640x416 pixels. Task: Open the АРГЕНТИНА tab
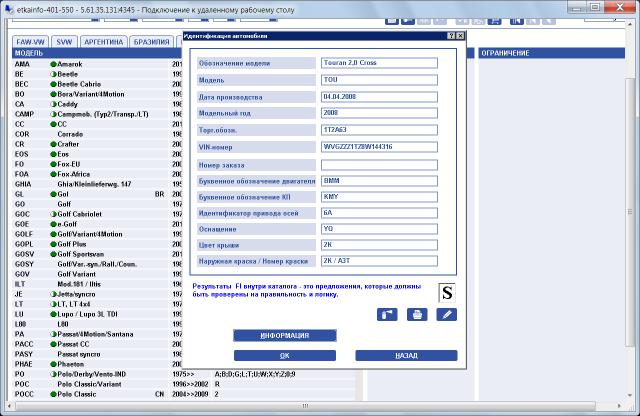pyautogui.click(x=104, y=42)
